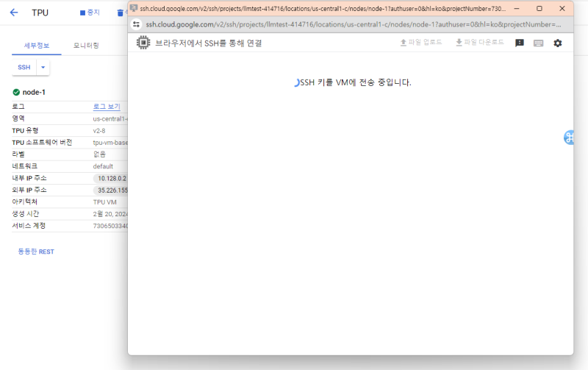Select the 세부정보 tab
This screenshot has width=588, height=370.
[x=32, y=46]
